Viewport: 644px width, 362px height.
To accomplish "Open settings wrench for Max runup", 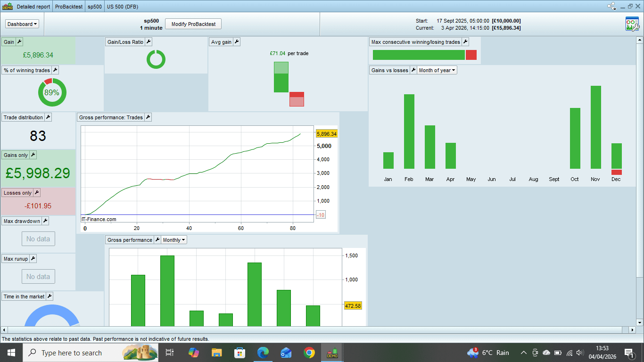I will (33, 259).
